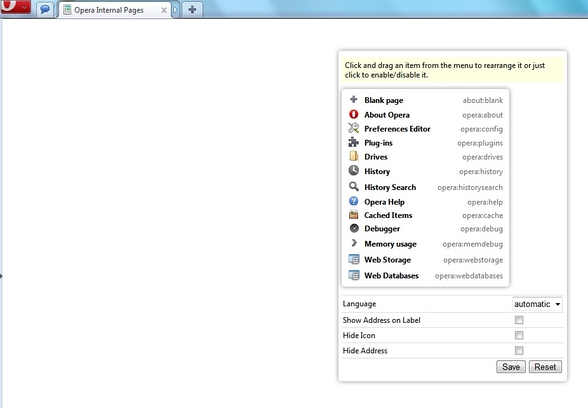Click the History Search magnifier icon
The image size is (588, 408).
click(x=353, y=186)
